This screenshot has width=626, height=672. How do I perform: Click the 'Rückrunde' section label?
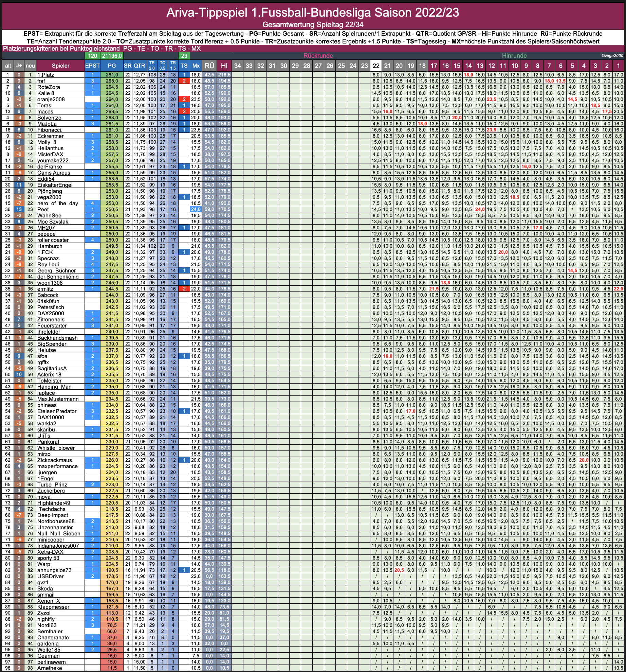[318, 55]
